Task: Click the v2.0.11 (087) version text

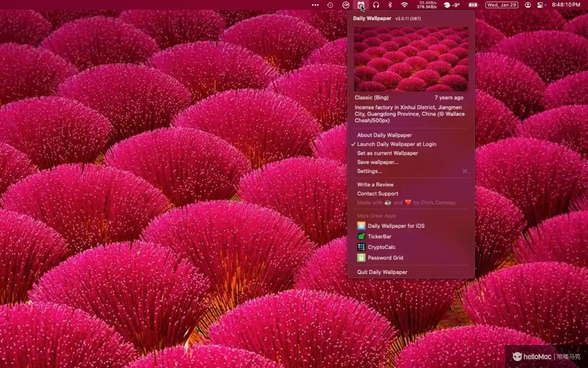Action: pos(408,19)
